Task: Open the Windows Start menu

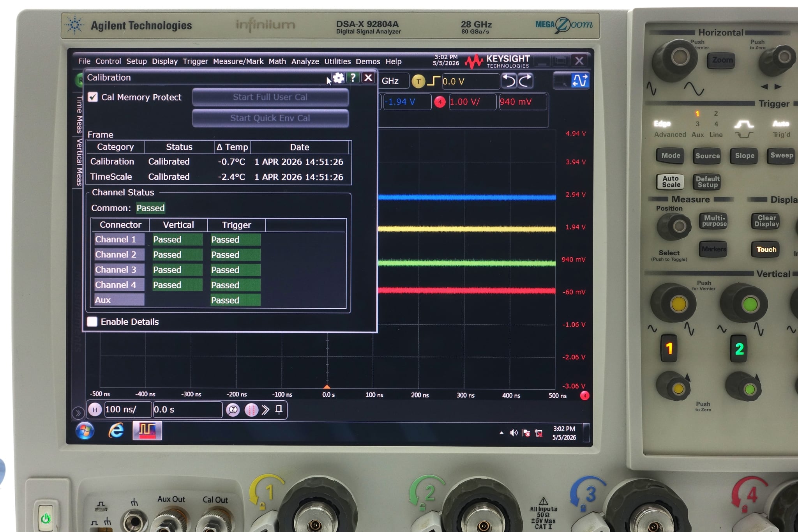Action: (x=85, y=431)
